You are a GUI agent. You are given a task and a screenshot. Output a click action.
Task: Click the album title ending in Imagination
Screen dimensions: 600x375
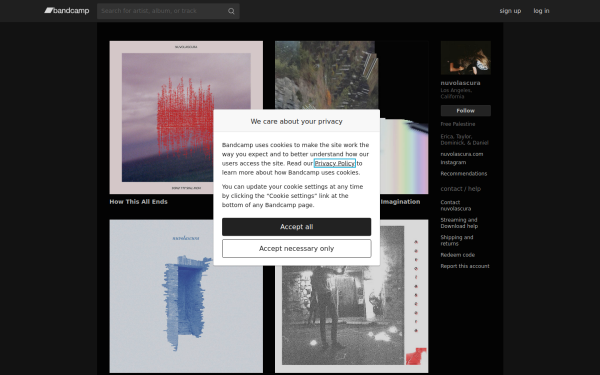click(401, 202)
